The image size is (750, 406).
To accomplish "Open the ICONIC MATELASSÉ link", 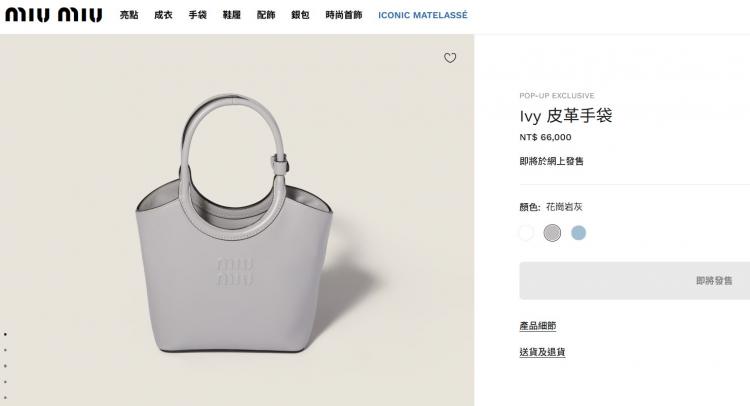I will click(x=423, y=15).
